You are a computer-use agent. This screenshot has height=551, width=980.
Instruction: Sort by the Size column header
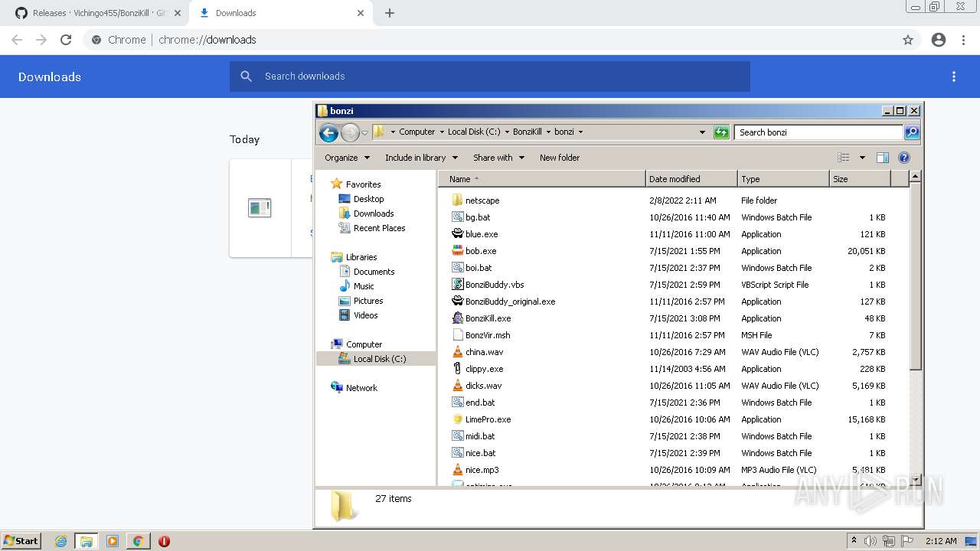[860, 179]
